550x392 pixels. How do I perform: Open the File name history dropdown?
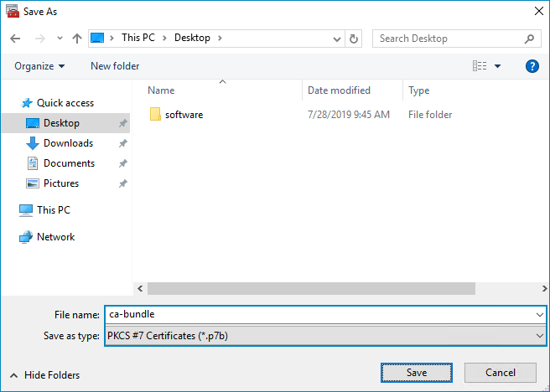tap(539, 315)
